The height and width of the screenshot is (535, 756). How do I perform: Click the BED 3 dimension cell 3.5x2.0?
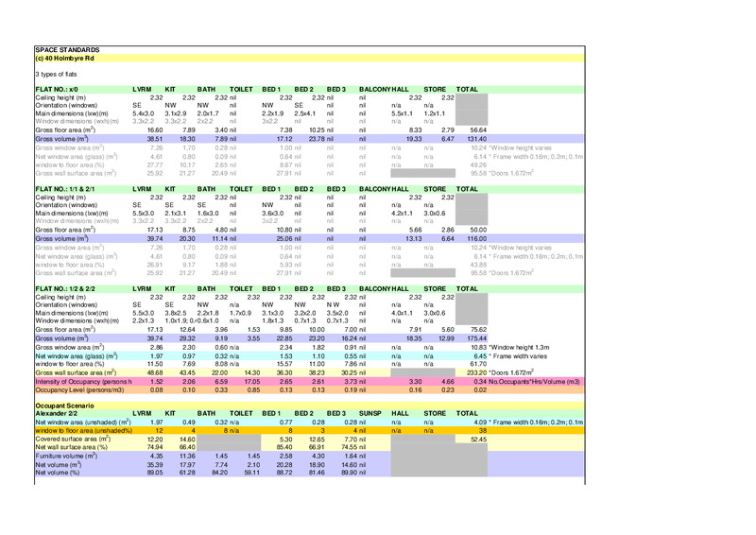point(337,314)
